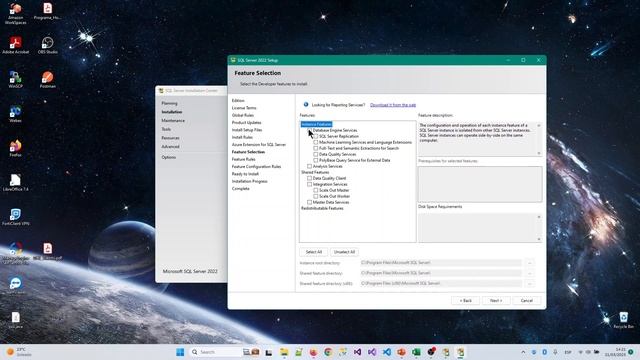Check Integration Services
This screenshot has height=360, width=640.
(309, 184)
